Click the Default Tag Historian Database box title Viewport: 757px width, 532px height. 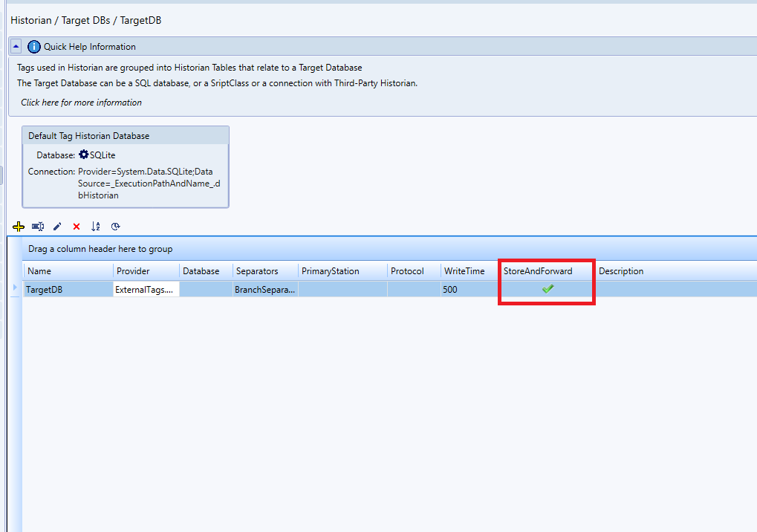pyautogui.click(x=88, y=136)
